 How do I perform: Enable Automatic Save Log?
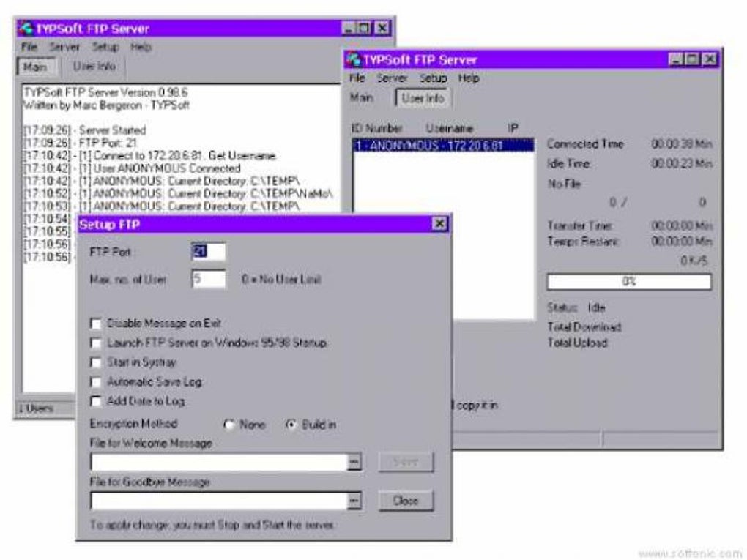[x=96, y=382]
